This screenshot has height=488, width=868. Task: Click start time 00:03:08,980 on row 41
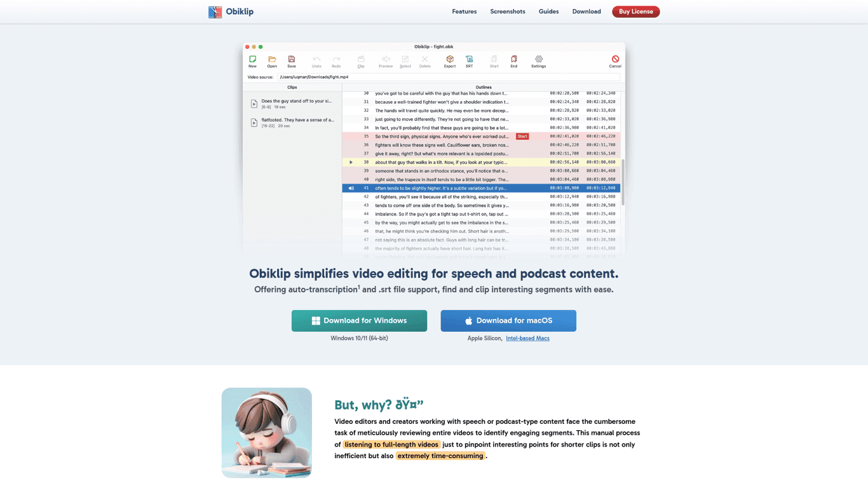tap(564, 188)
